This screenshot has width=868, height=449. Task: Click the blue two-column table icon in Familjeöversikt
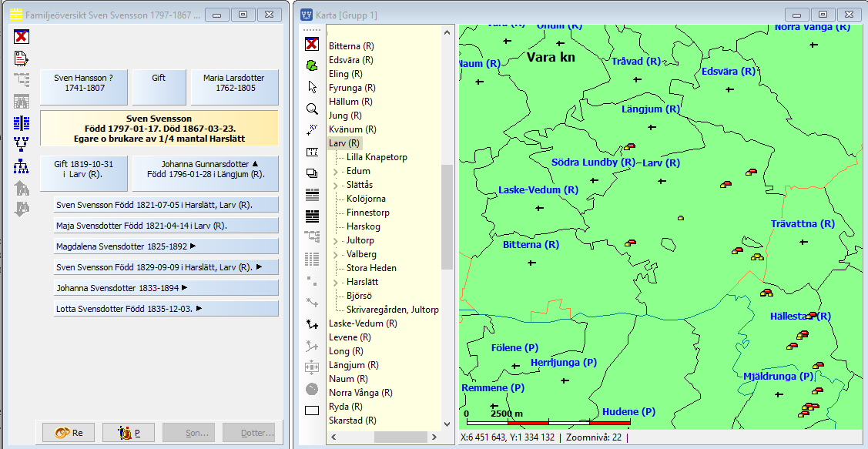point(21,123)
